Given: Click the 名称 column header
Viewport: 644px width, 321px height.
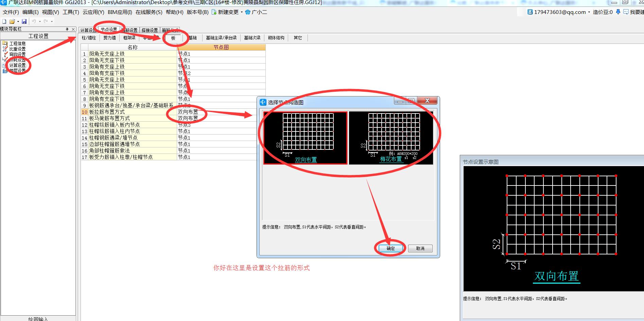Looking at the screenshot, I should [133, 48].
